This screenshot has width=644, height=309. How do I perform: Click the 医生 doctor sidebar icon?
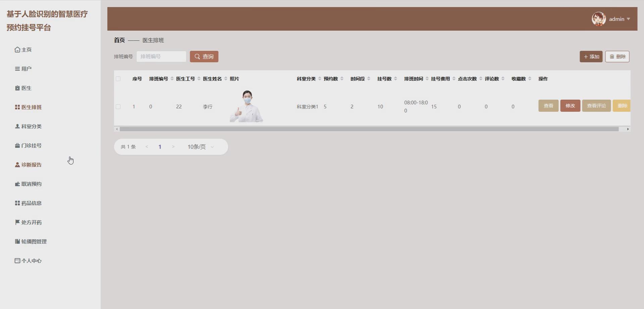17,88
